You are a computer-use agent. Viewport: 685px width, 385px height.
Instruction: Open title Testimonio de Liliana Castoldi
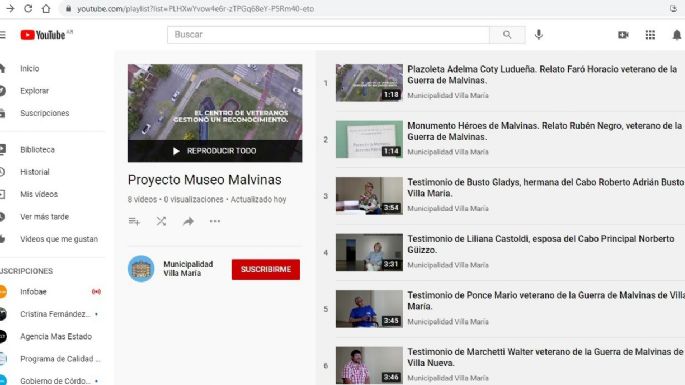(541, 244)
